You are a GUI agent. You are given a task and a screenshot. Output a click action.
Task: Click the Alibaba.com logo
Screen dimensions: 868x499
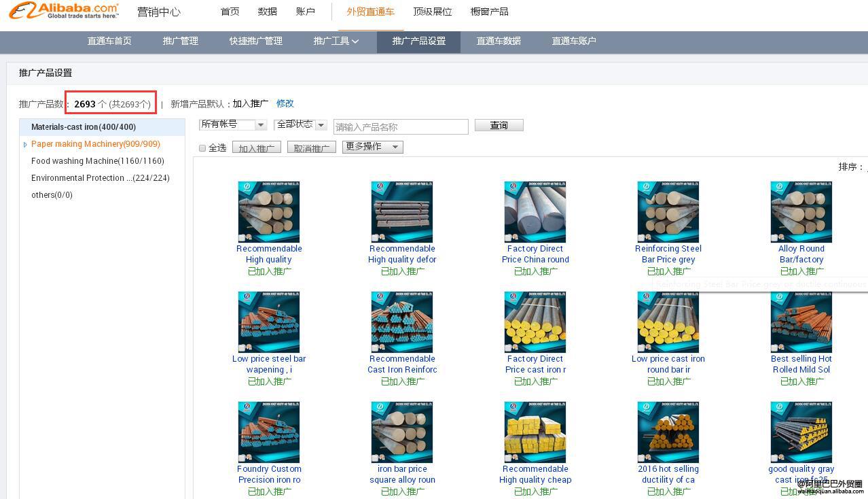pyautogui.click(x=64, y=10)
